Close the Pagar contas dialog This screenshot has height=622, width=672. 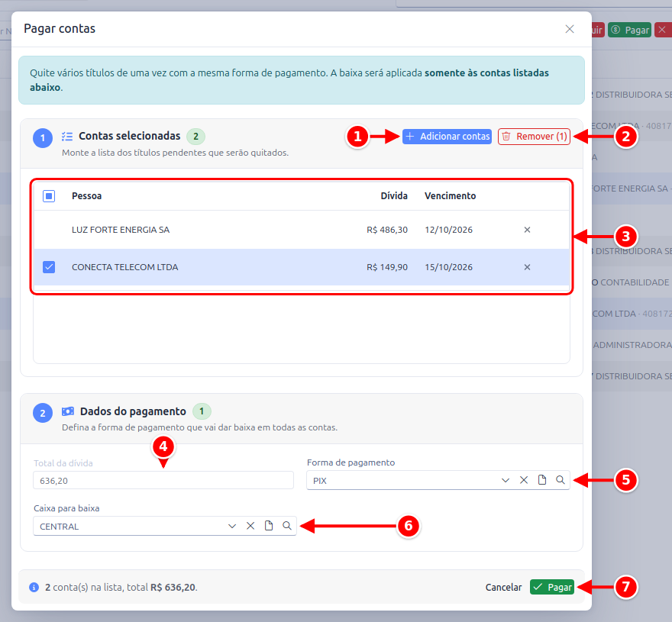[570, 29]
